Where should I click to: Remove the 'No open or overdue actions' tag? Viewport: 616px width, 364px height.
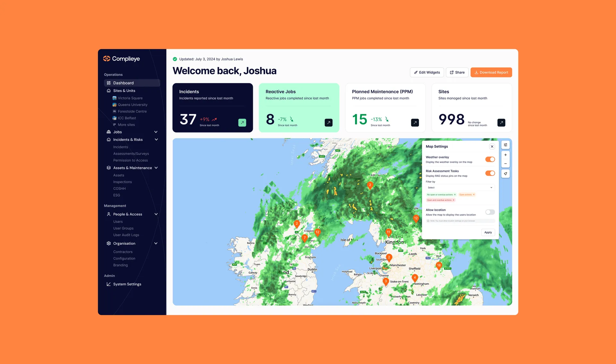pos(455,195)
